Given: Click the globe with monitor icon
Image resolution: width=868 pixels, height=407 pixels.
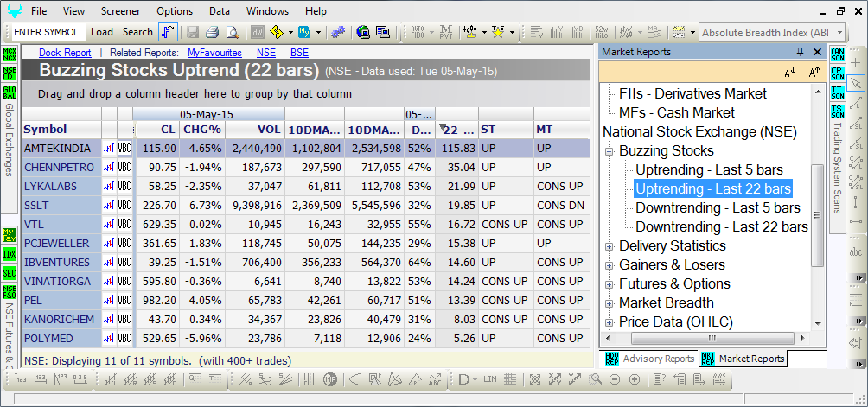Looking at the screenshot, I should pos(363,32).
